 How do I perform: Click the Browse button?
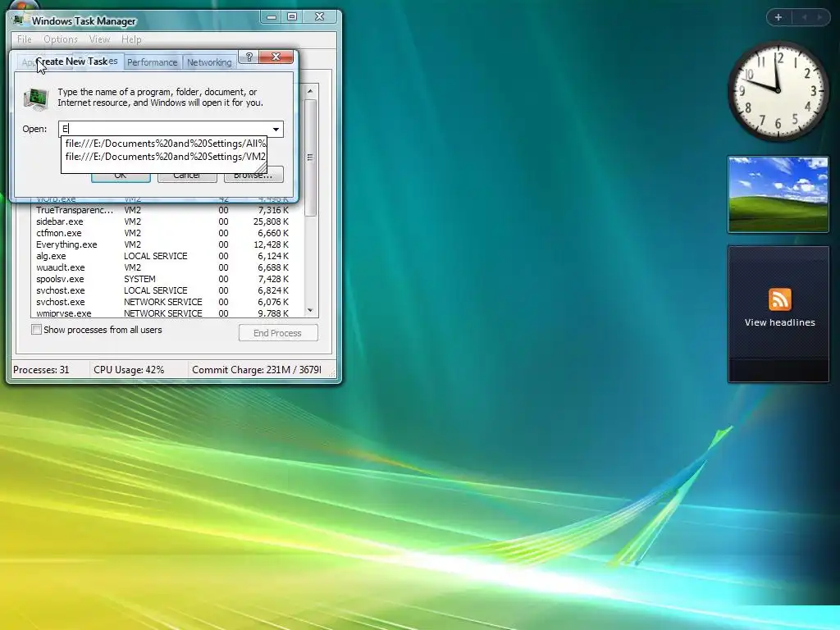tap(253, 176)
